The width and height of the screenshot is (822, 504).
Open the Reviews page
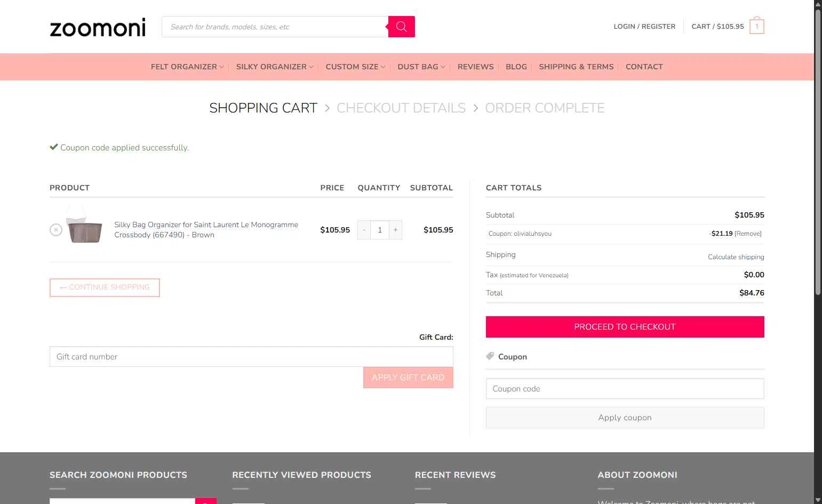(x=476, y=67)
